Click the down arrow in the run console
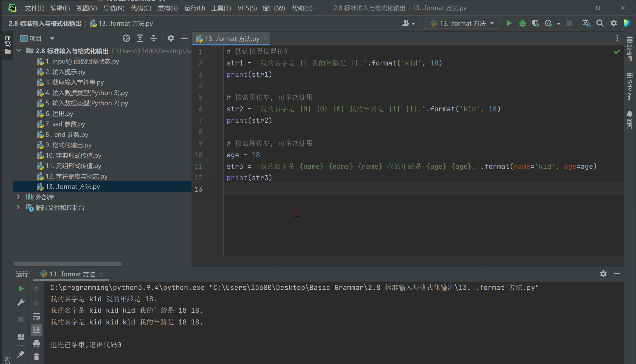Screen dimensions: 636x364 tap(37, 303)
